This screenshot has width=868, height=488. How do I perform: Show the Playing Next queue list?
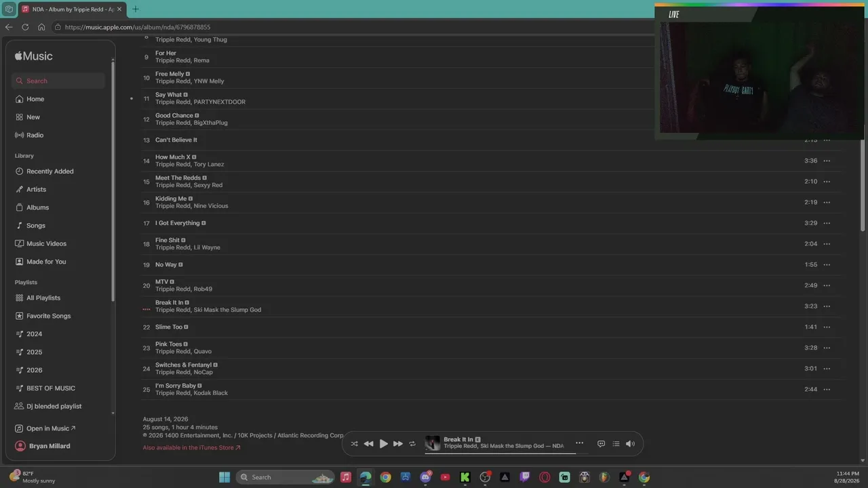[616, 444]
